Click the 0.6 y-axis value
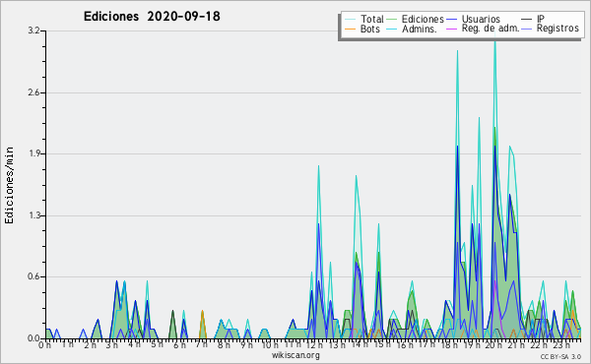The image size is (591, 364). 33,276
